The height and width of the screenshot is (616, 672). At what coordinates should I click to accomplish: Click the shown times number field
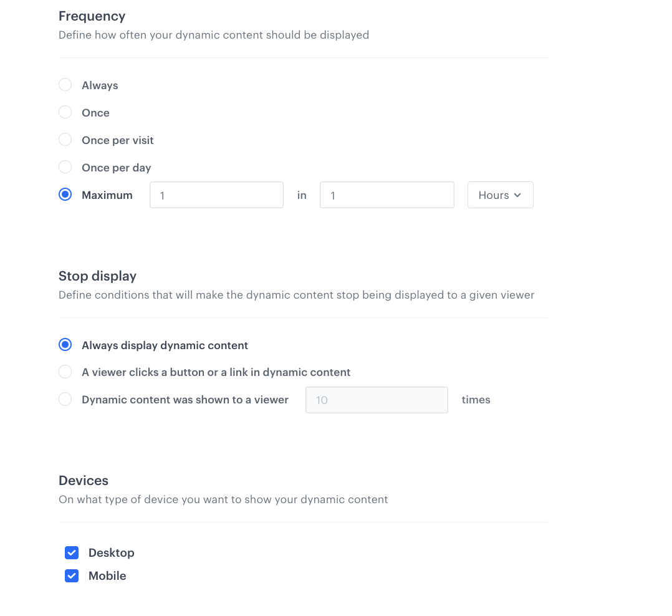click(x=377, y=400)
